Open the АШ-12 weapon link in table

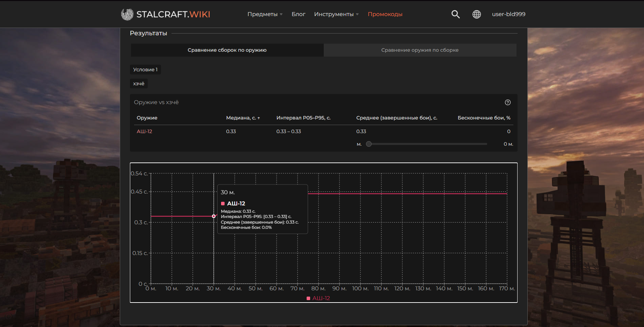point(144,131)
